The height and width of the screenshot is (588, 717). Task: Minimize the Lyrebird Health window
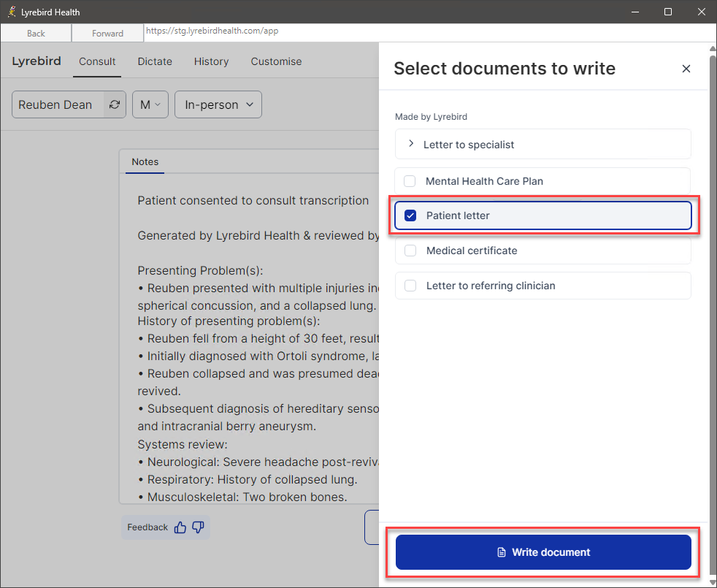pyautogui.click(x=635, y=12)
